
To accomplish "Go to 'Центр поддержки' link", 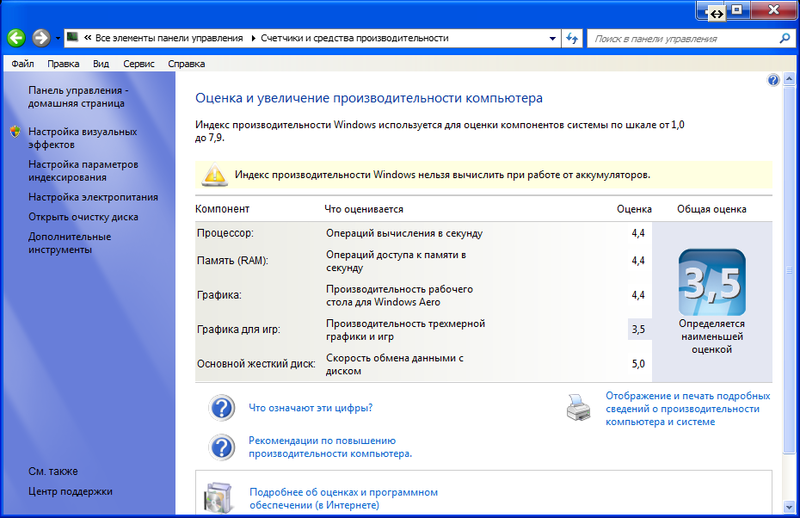I will pyautogui.click(x=70, y=491).
